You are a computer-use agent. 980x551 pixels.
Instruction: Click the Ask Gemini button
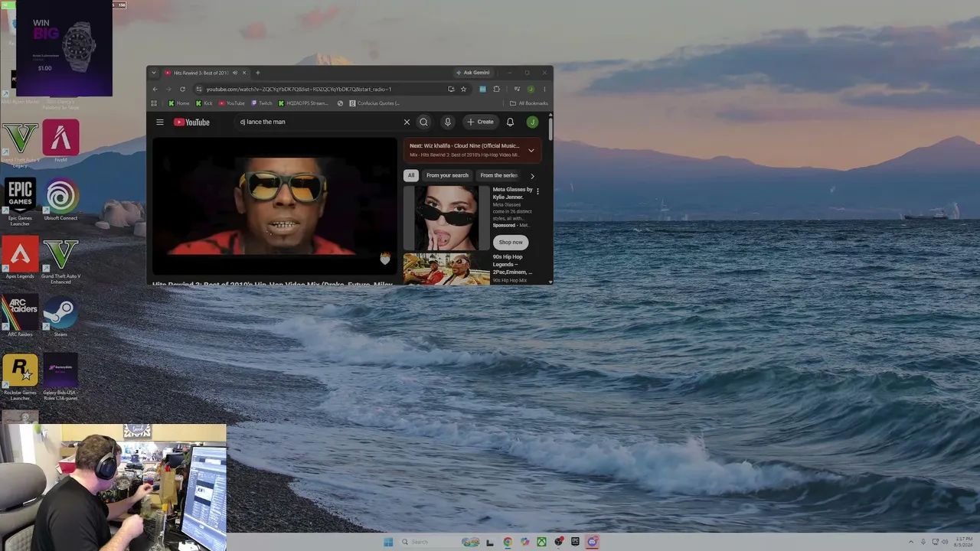click(473, 73)
